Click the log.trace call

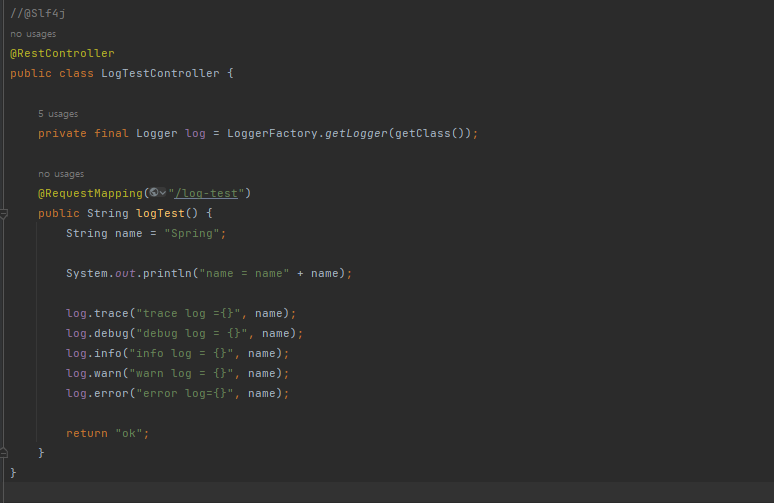click(181, 313)
